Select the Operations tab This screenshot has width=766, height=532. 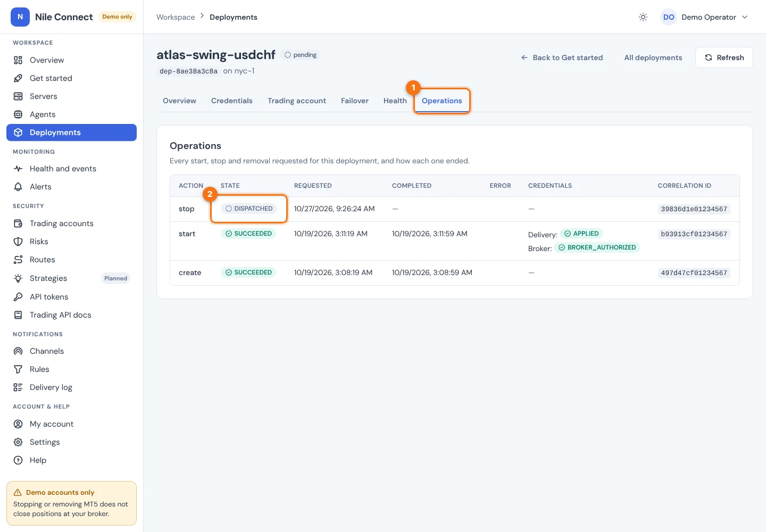tap(442, 101)
